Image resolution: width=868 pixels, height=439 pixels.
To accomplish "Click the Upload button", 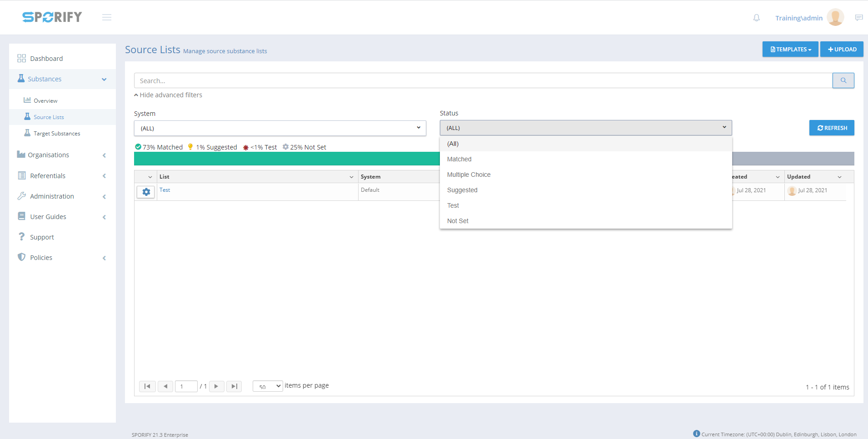I will click(x=842, y=49).
